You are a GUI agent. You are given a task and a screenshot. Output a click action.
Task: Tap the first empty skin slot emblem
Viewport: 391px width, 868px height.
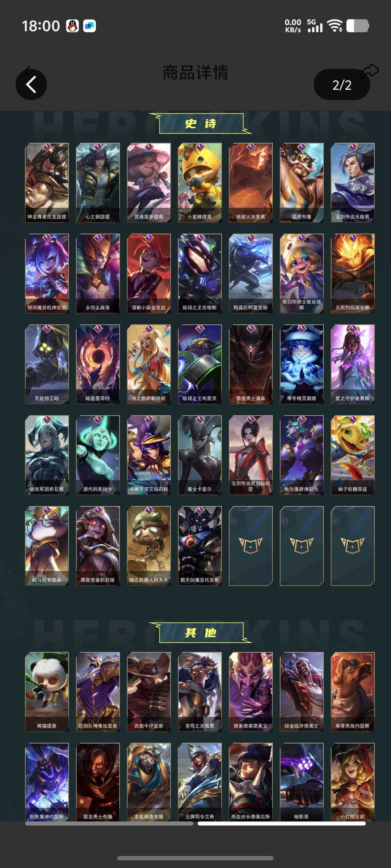point(251,546)
